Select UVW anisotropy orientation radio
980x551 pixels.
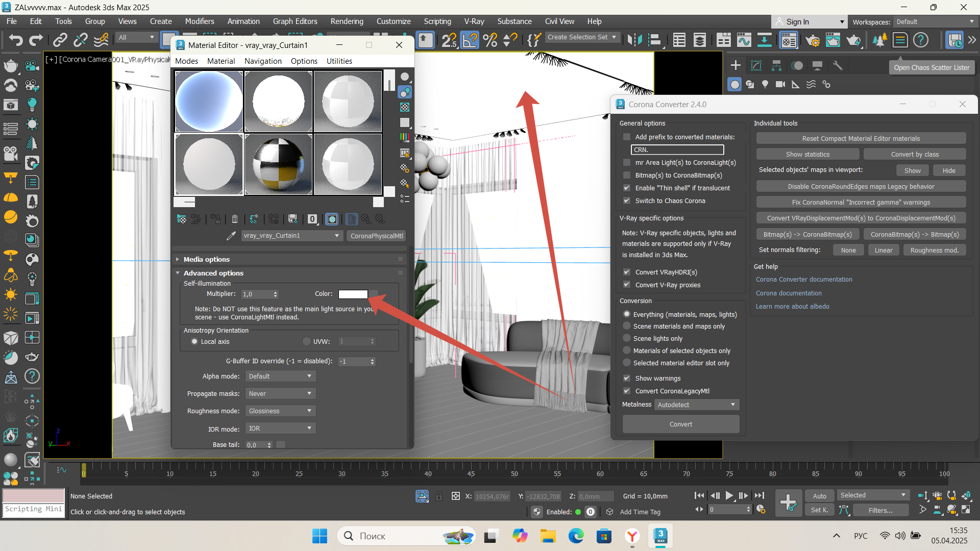pyautogui.click(x=307, y=341)
